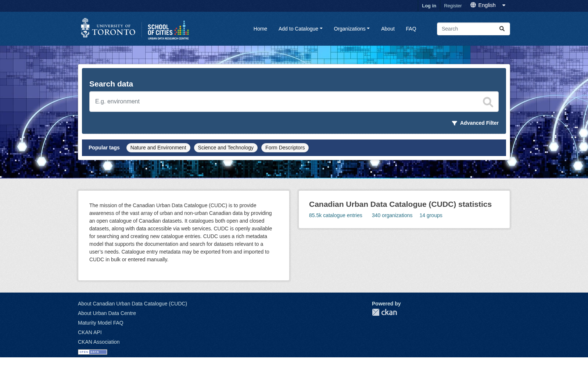Screen dimensions: 588x368
Task: Click the CUDC statistics heading
Action: coord(400,204)
